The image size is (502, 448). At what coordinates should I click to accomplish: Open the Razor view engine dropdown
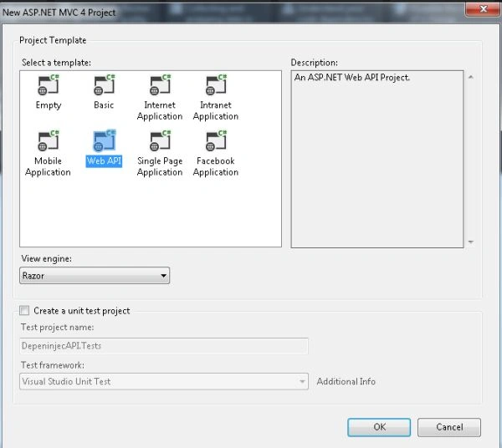(x=95, y=276)
